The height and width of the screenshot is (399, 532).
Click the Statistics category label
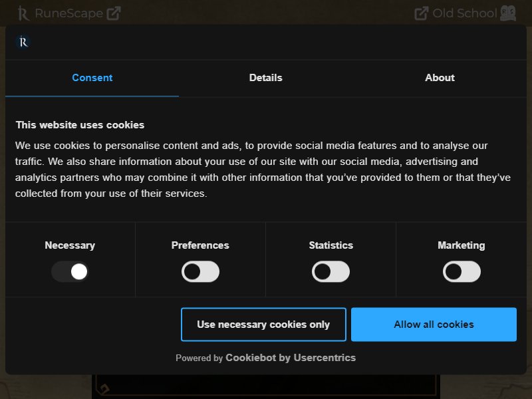click(331, 245)
